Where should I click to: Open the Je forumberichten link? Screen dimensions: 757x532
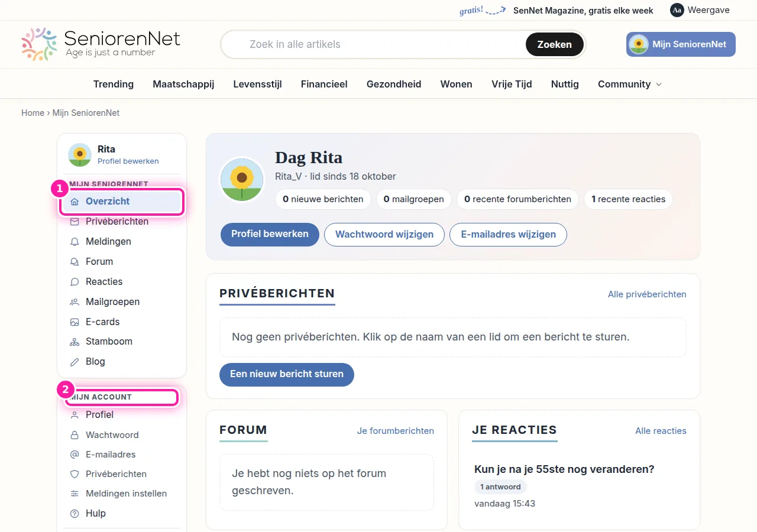coord(396,431)
